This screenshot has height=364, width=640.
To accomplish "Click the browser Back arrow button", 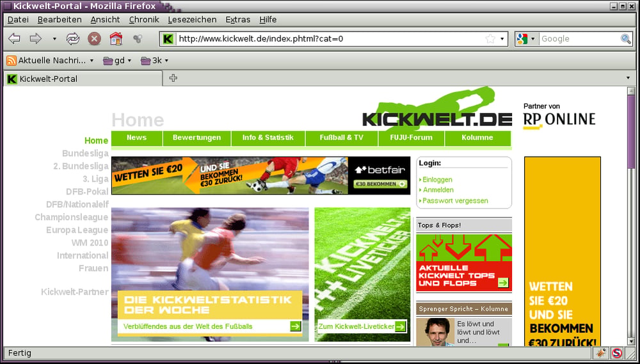I will point(14,39).
